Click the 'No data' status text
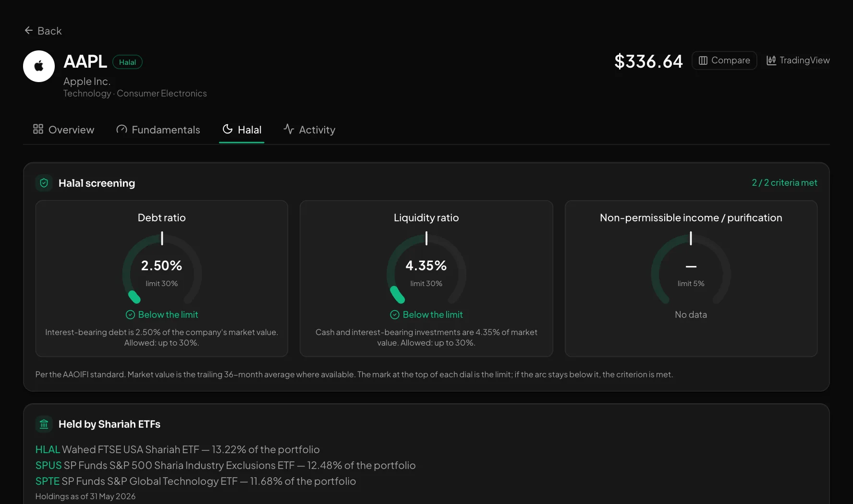Viewport: 853px width, 504px height. [691, 315]
